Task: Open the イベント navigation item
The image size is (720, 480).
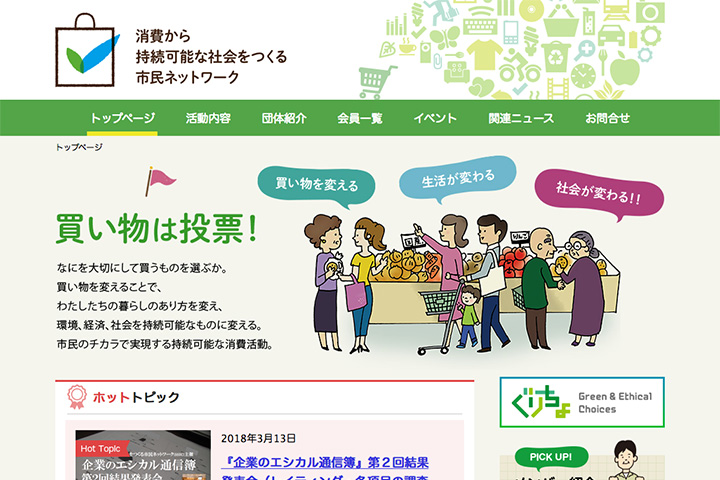Action: tap(435, 119)
